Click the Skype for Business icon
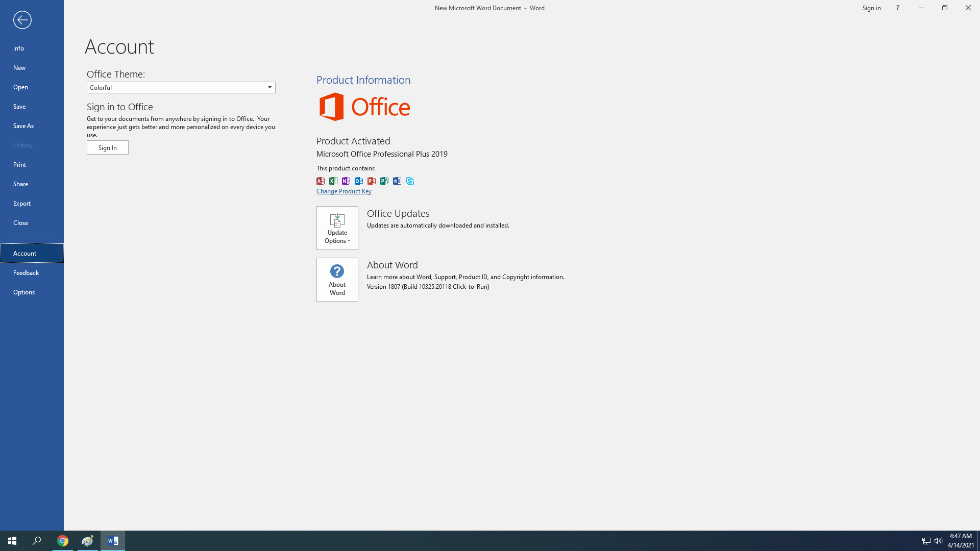Image resolution: width=980 pixels, height=551 pixels. coord(409,180)
